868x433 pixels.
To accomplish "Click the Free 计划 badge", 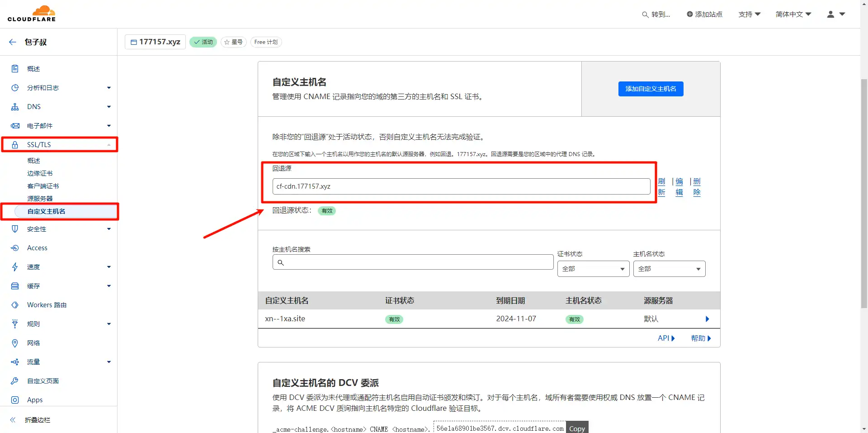I will (x=266, y=42).
